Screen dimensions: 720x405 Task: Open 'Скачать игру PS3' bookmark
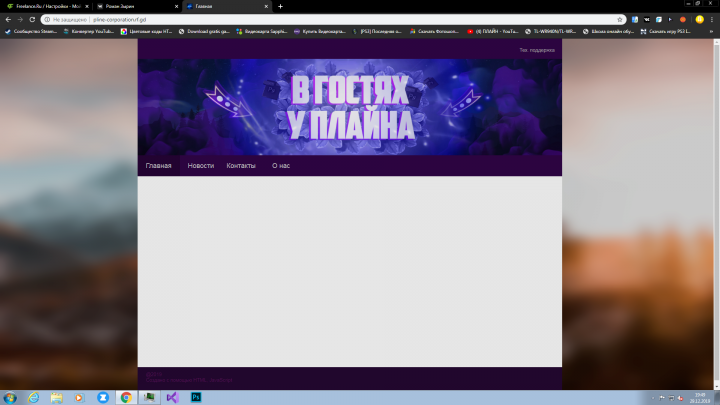point(666,31)
